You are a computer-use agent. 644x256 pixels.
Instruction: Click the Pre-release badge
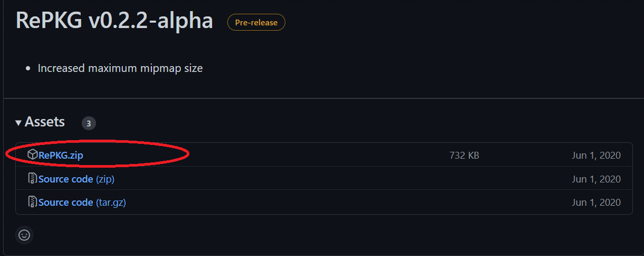pos(256,23)
